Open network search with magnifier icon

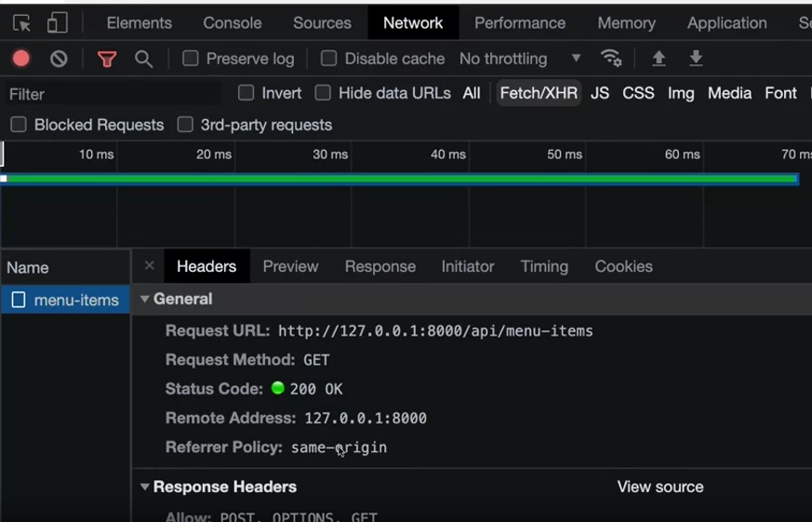[143, 59]
